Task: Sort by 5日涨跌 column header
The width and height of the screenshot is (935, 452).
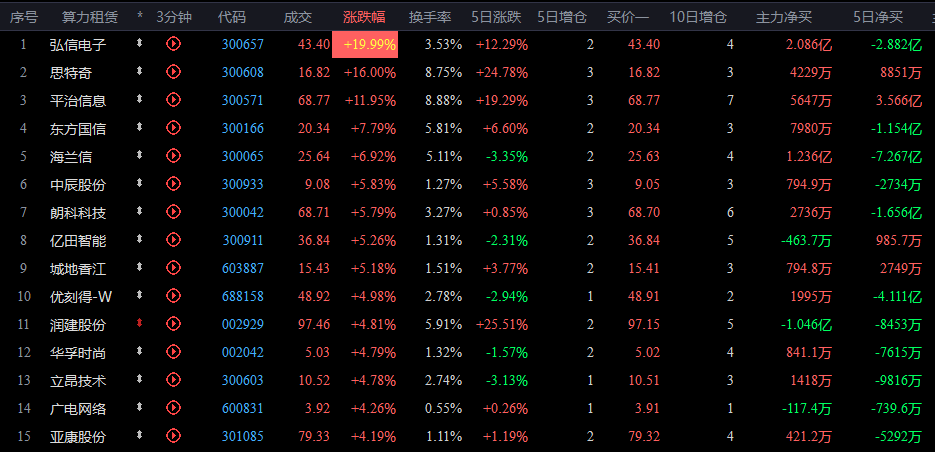Action: point(496,18)
